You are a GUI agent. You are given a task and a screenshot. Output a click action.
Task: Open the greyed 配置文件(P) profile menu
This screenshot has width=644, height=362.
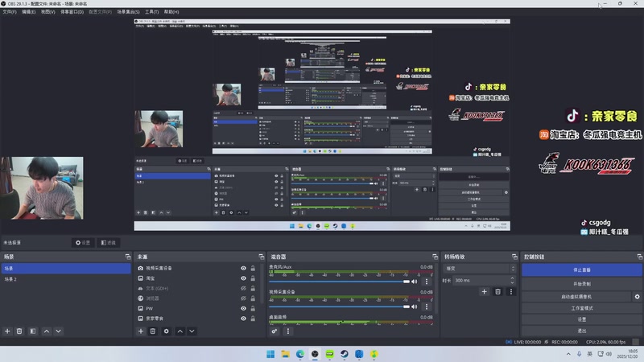[x=100, y=12]
